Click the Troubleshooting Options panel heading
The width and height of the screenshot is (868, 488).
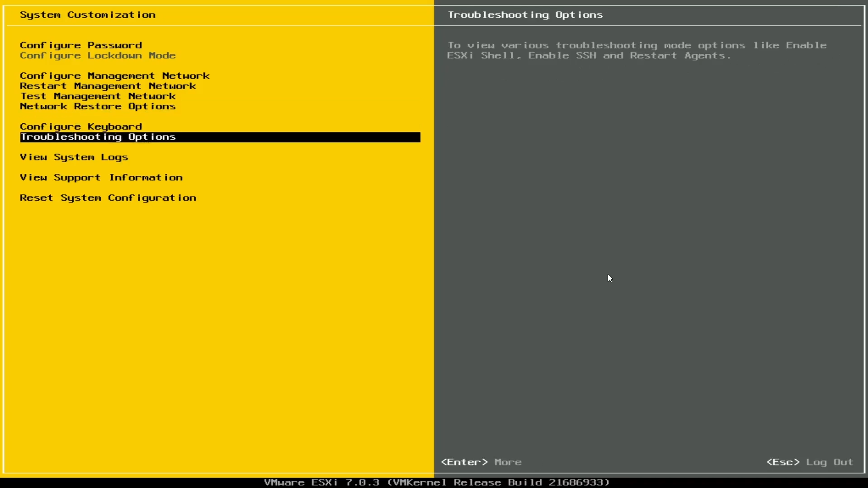point(525,15)
